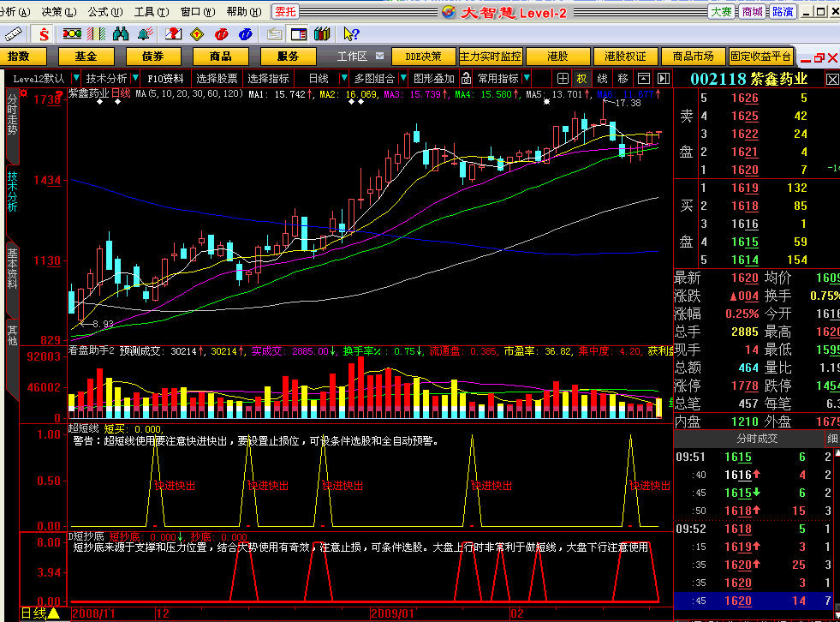
Task: Click the skip-forward arrow icon
Action: 664,78
